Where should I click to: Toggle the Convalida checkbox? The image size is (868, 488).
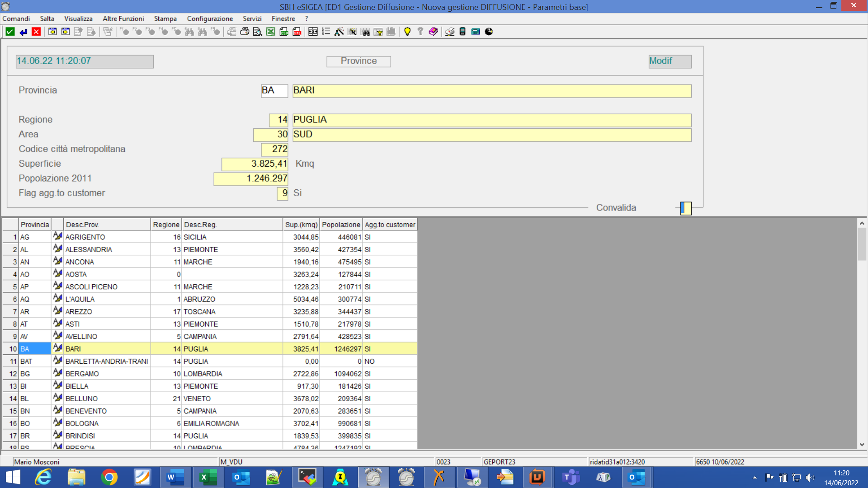tap(686, 208)
